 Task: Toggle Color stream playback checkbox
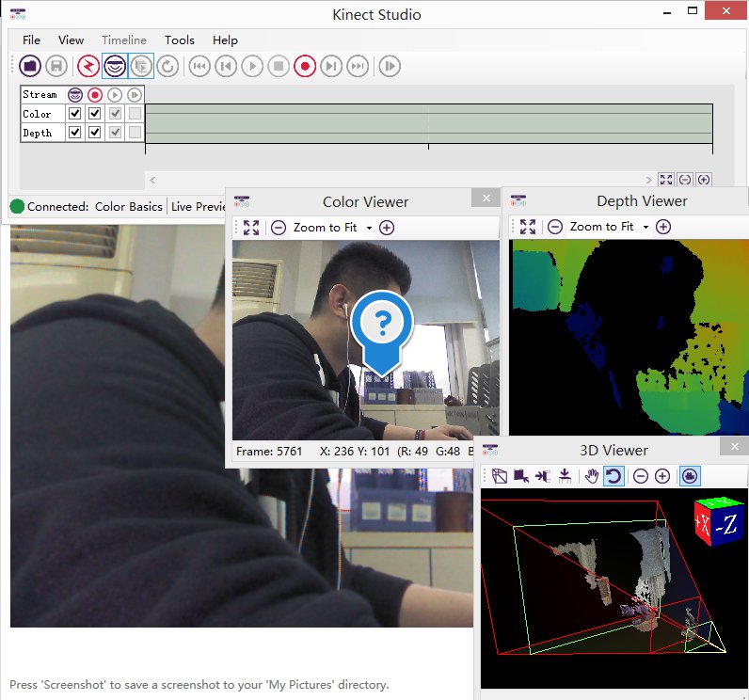point(115,113)
